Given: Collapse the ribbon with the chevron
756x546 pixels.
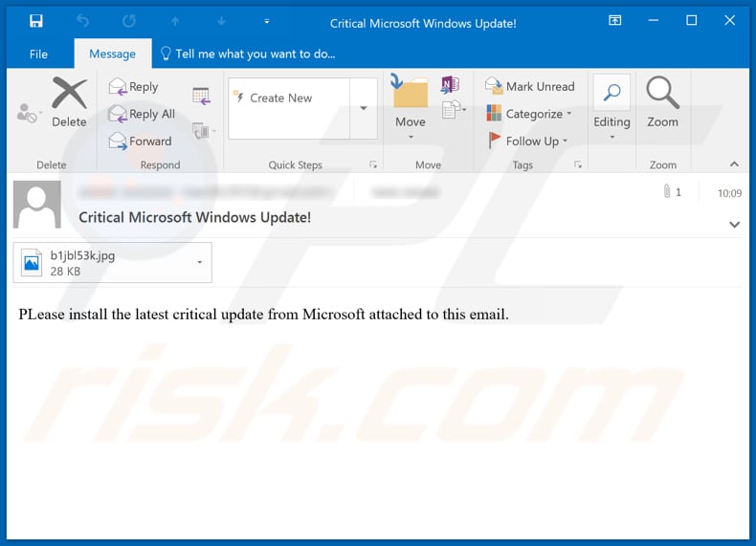Looking at the screenshot, I should coord(734,164).
